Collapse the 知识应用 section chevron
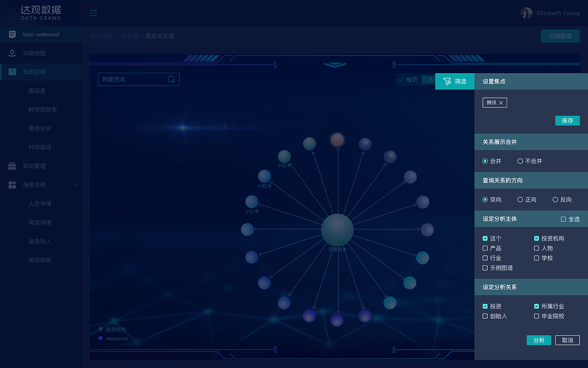This screenshot has width=588, height=368. point(75,72)
